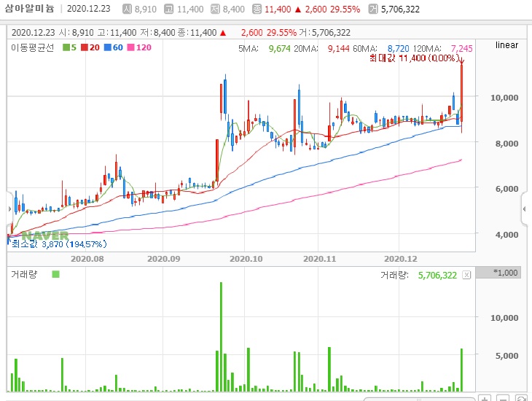Viewport: 532px width, 401px height.
Task: Click the 2020.09 date axis label
Action: (x=163, y=259)
